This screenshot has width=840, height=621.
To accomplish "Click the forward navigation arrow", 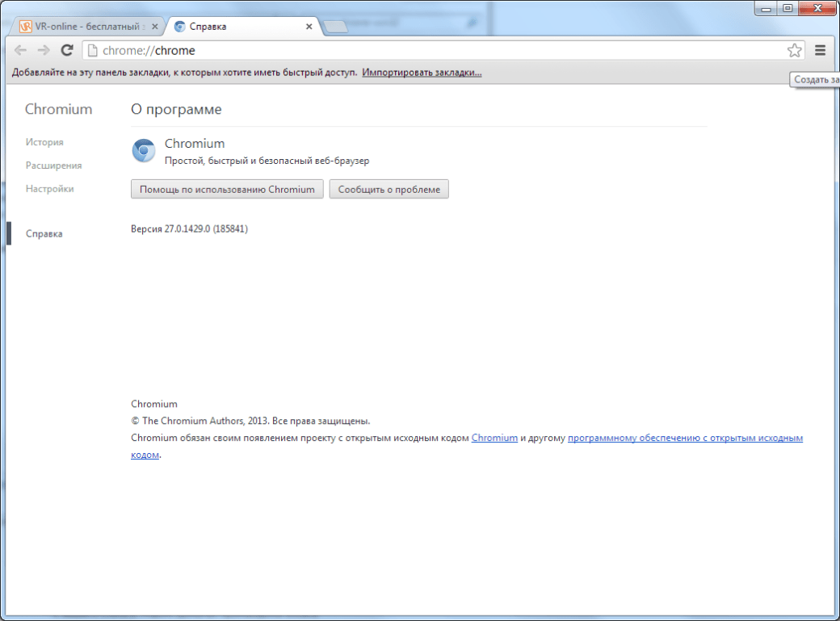I will [x=44, y=50].
